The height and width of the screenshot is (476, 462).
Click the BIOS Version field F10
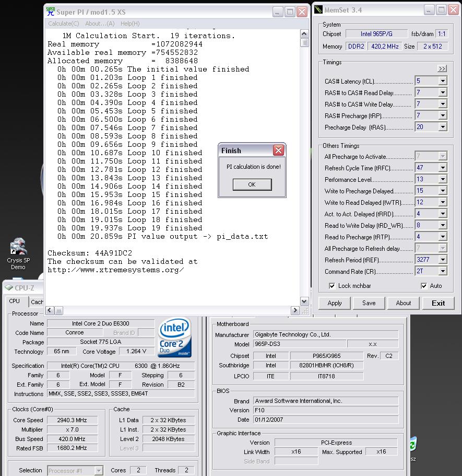click(x=326, y=410)
